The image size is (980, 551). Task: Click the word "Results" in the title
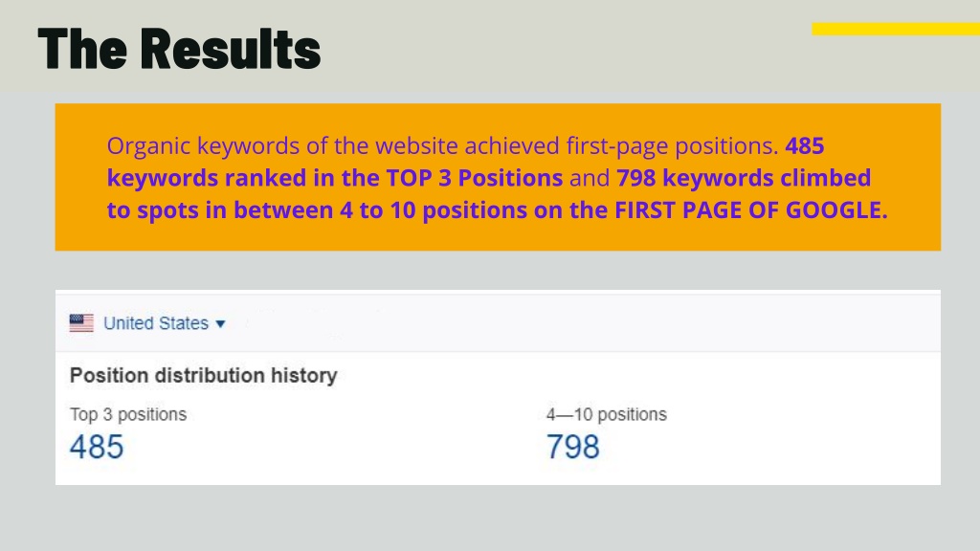point(231,49)
